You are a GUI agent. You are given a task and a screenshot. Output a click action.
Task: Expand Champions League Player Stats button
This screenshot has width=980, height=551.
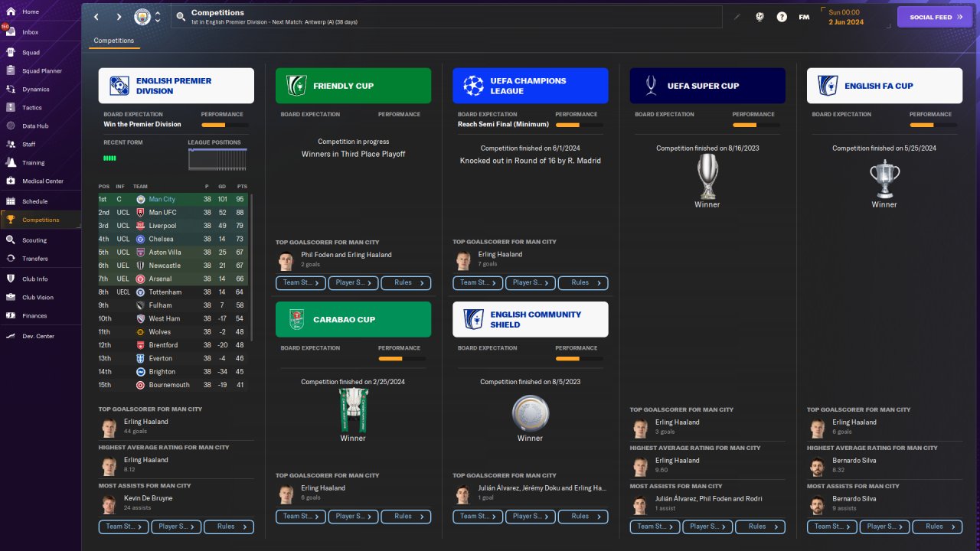point(531,282)
